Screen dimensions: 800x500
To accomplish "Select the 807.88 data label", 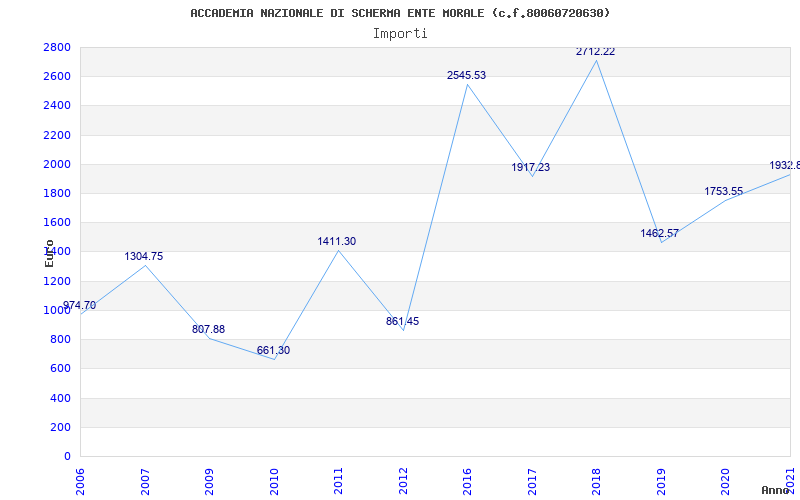I will 208,330.
